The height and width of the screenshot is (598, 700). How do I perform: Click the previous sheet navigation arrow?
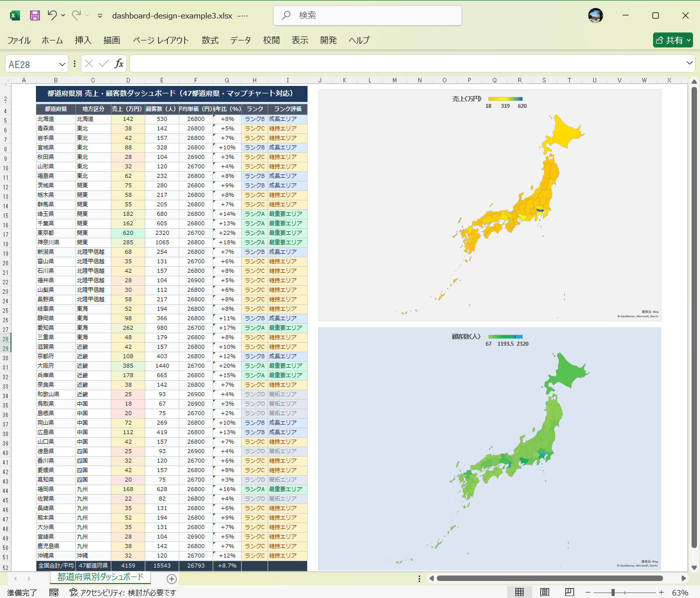coord(15,579)
